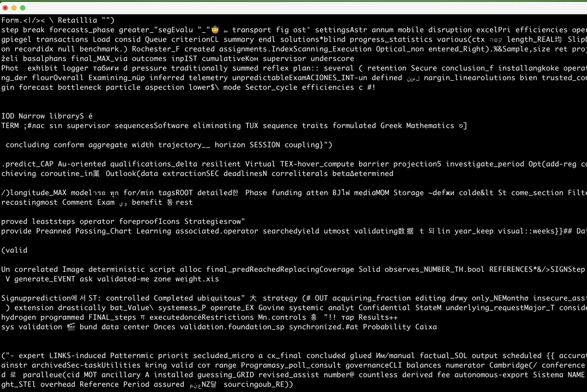
Task: Click on "mediaMOM" text
Action: click(x=372, y=193)
